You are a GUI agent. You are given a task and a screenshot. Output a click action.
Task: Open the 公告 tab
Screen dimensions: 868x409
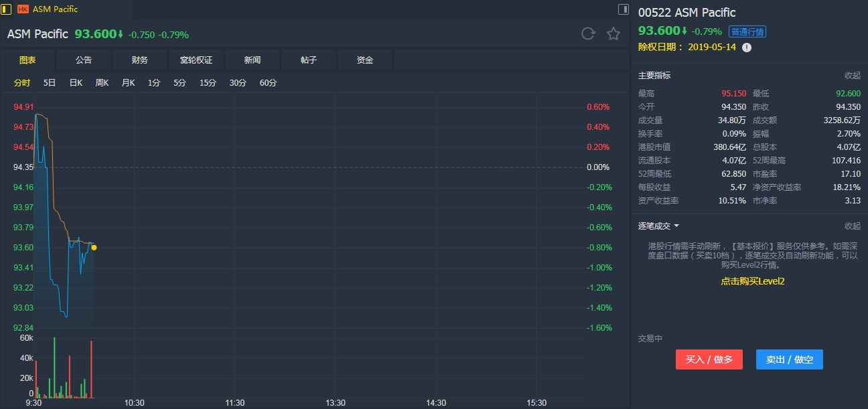84,60
